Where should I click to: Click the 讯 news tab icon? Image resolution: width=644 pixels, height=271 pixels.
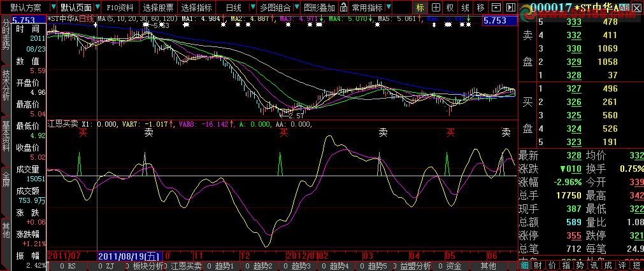click(594, 266)
